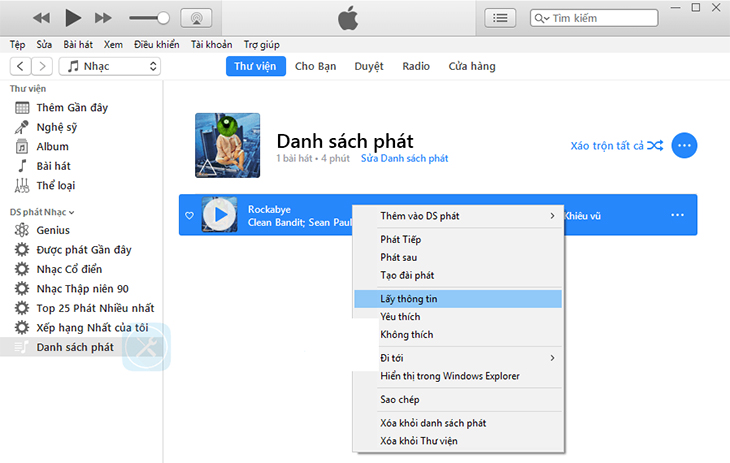Play Rockabye using its artwork play button
730x463 pixels.
[x=220, y=215]
